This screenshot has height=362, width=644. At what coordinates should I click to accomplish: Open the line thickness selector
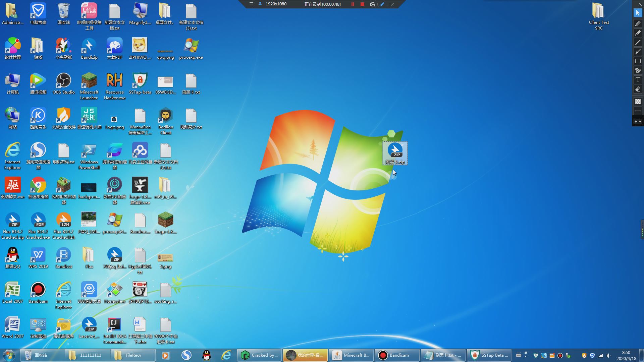click(638, 111)
